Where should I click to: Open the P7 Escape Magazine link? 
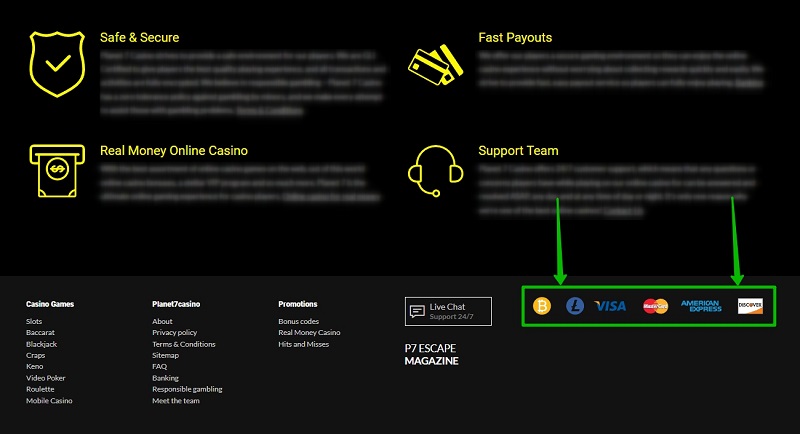pos(432,354)
